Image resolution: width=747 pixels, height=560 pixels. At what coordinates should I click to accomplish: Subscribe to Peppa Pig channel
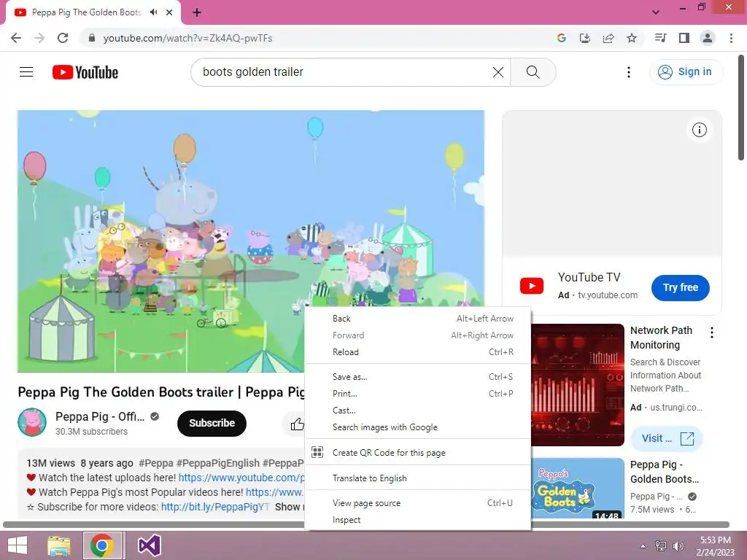(212, 423)
